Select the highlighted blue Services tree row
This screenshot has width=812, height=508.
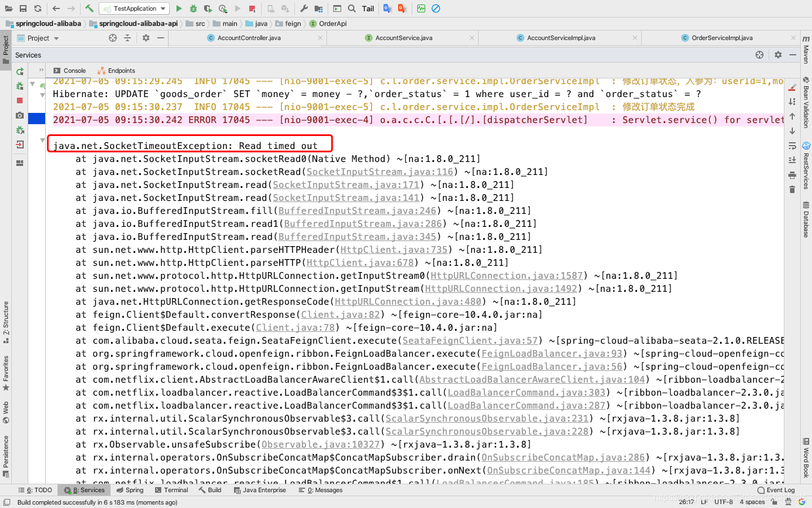pyautogui.click(x=37, y=119)
